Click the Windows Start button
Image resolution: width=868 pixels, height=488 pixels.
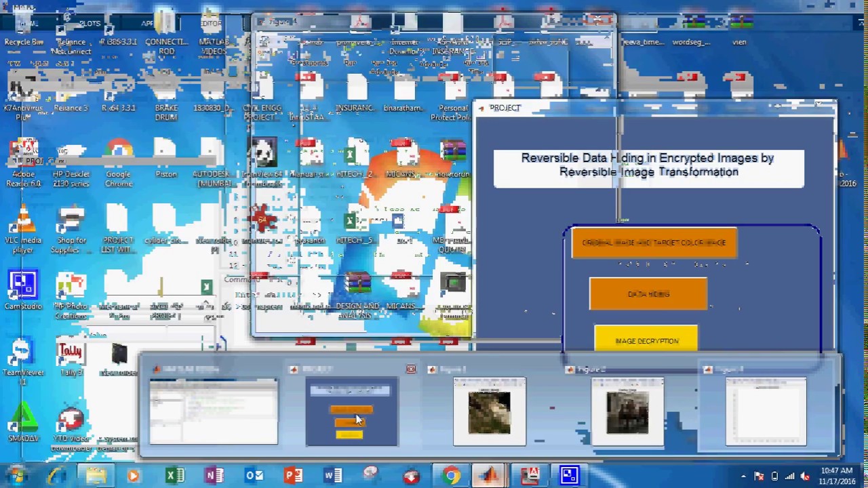pos(16,476)
